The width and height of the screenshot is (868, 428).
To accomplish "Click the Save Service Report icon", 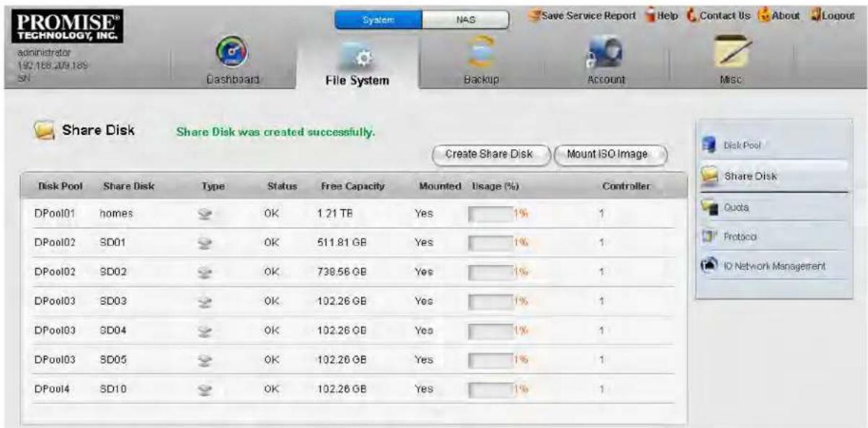I will (536, 14).
